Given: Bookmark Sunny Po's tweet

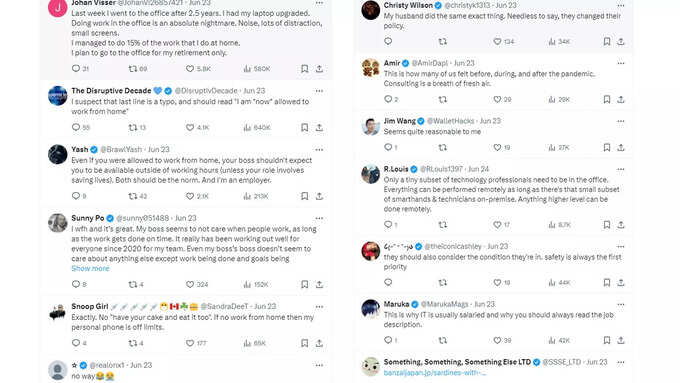Looking at the screenshot, I should tap(304, 285).
